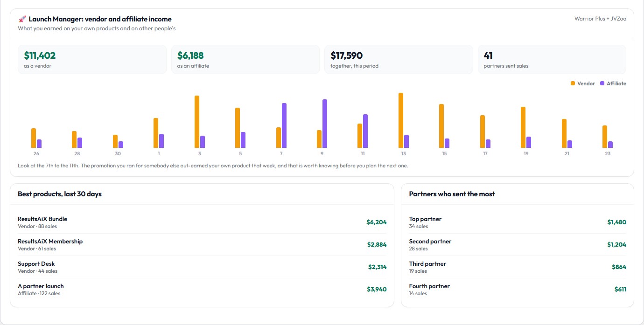Screen dimensions: 644x325
Task: Click the orange vendor bar above 3
Action: click(x=197, y=122)
